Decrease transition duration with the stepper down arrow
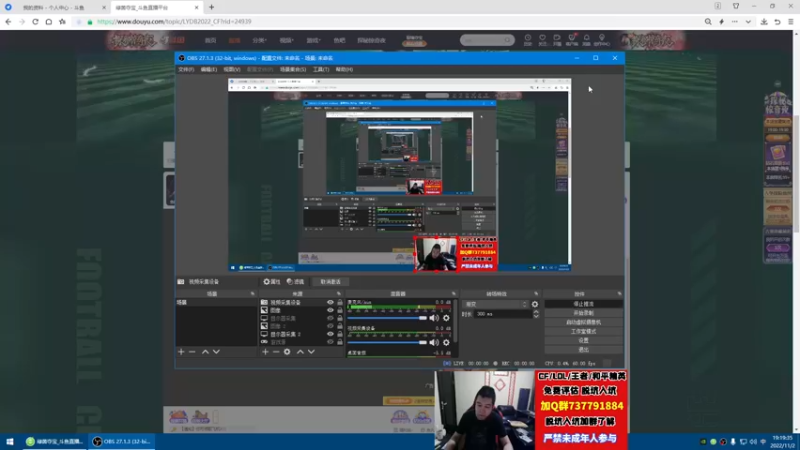 pyautogui.click(x=536, y=316)
